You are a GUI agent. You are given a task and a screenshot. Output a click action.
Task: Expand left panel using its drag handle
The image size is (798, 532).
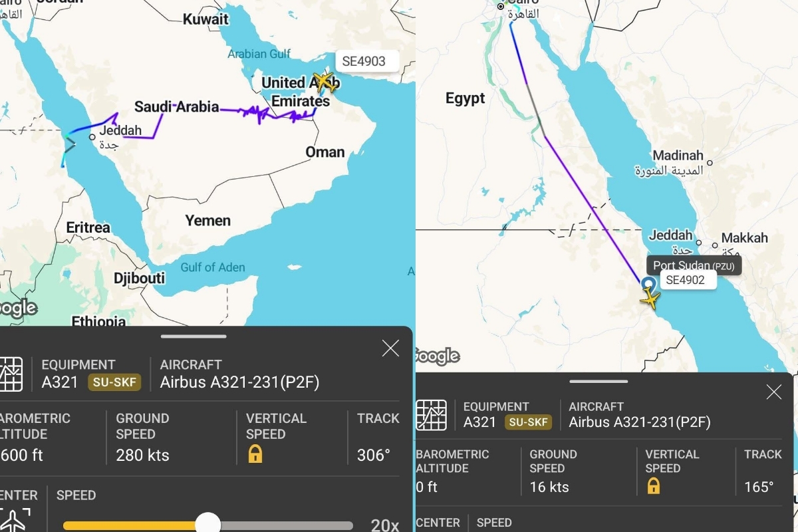tap(194, 336)
